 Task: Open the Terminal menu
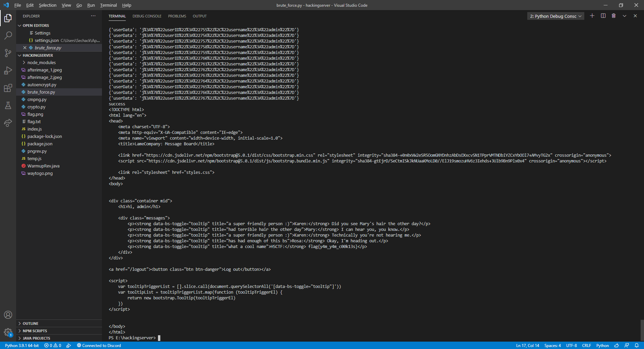pos(108,5)
